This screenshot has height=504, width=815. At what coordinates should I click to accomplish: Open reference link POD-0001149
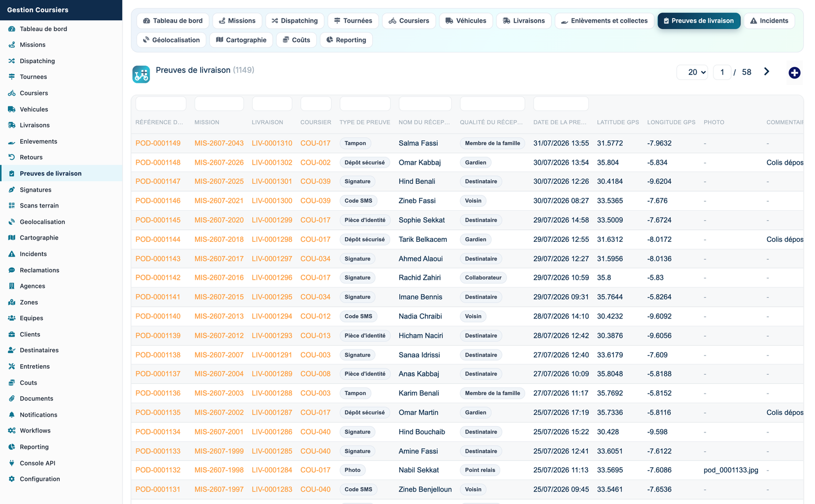click(x=158, y=143)
